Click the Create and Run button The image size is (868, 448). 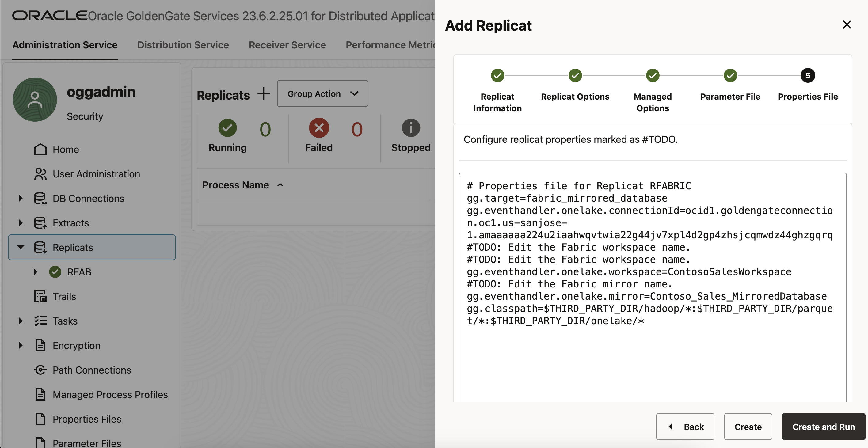coord(823,427)
